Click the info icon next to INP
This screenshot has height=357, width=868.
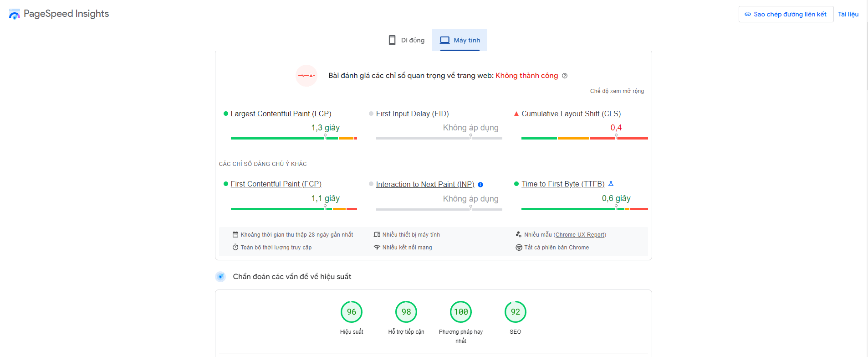tap(480, 185)
